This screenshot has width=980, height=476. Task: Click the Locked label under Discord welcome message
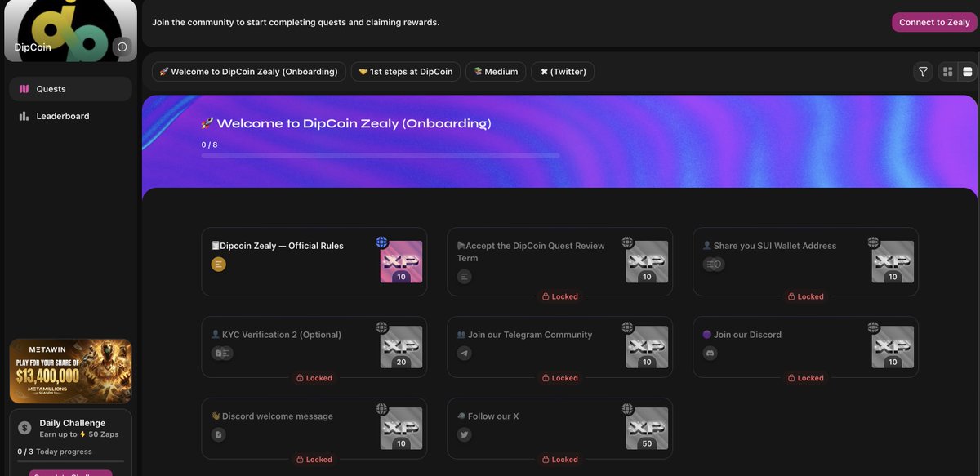314,460
